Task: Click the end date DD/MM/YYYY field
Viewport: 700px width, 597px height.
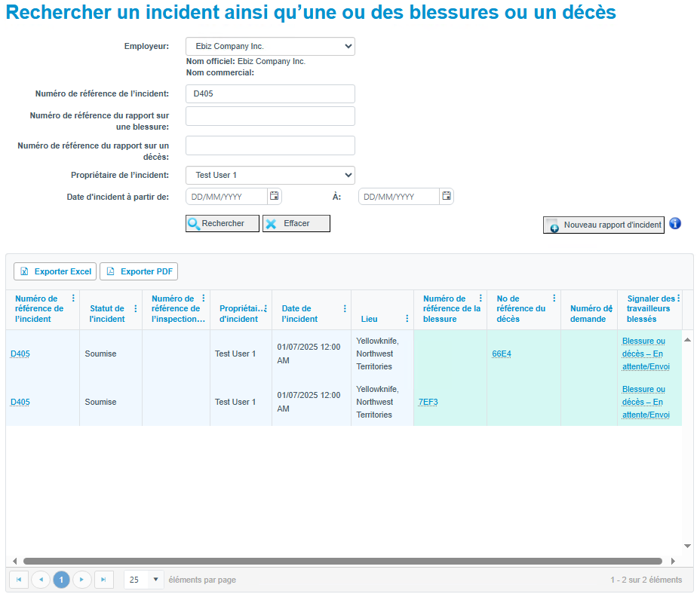Action: tap(399, 196)
